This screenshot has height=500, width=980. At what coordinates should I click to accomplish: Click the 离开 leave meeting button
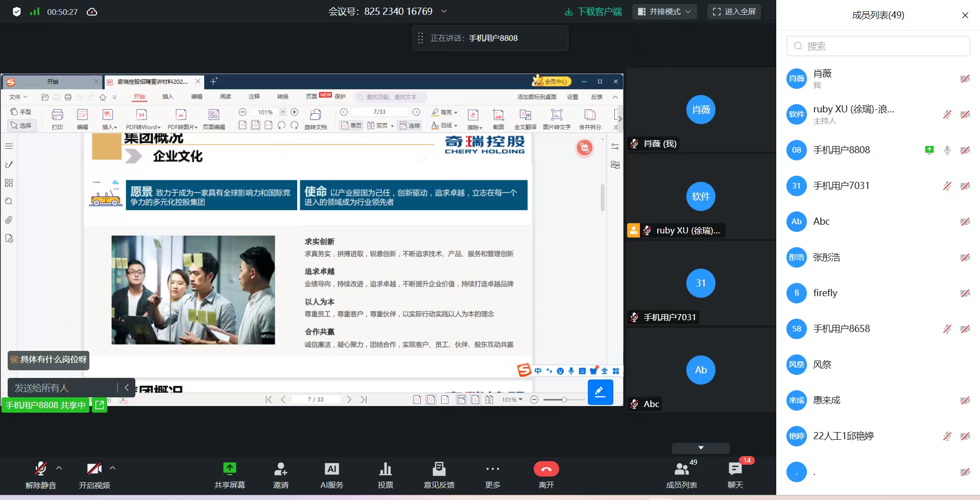point(546,469)
